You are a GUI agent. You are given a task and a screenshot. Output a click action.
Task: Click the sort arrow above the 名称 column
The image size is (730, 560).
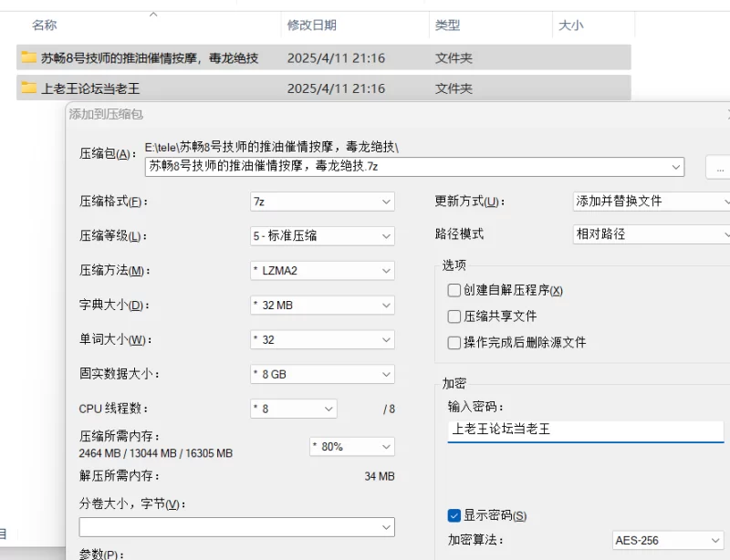point(153,15)
